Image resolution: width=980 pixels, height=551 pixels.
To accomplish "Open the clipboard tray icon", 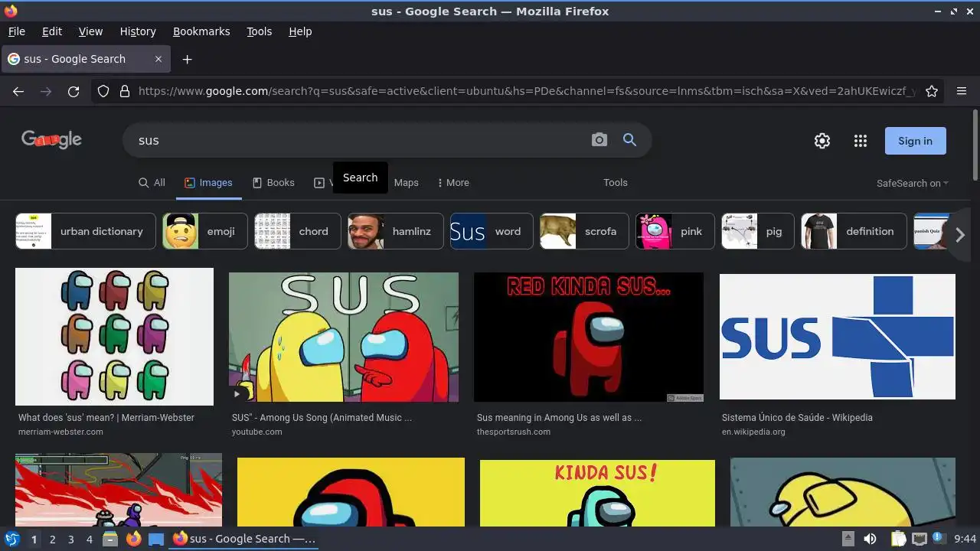I will click(x=899, y=539).
